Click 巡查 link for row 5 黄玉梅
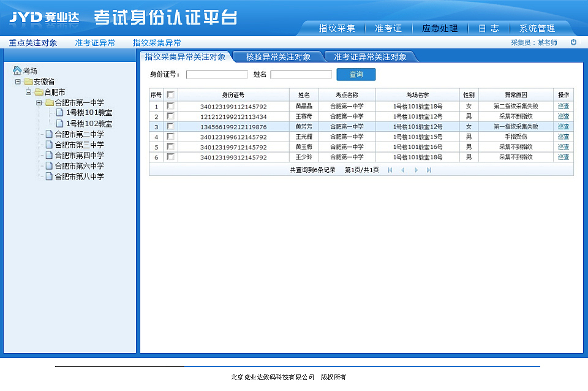The height and width of the screenshot is (391, 588). [x=563, y=146]
